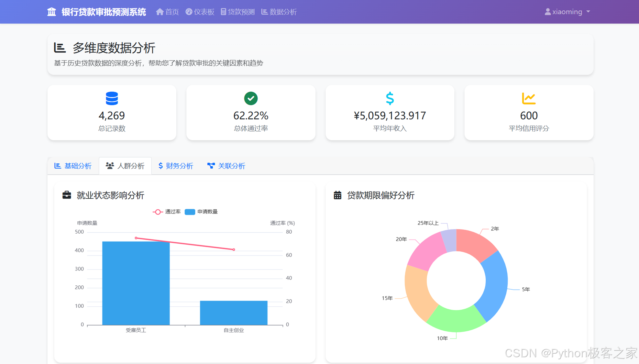Click the dollar sign icon above 平均年收入

point(390,98)
